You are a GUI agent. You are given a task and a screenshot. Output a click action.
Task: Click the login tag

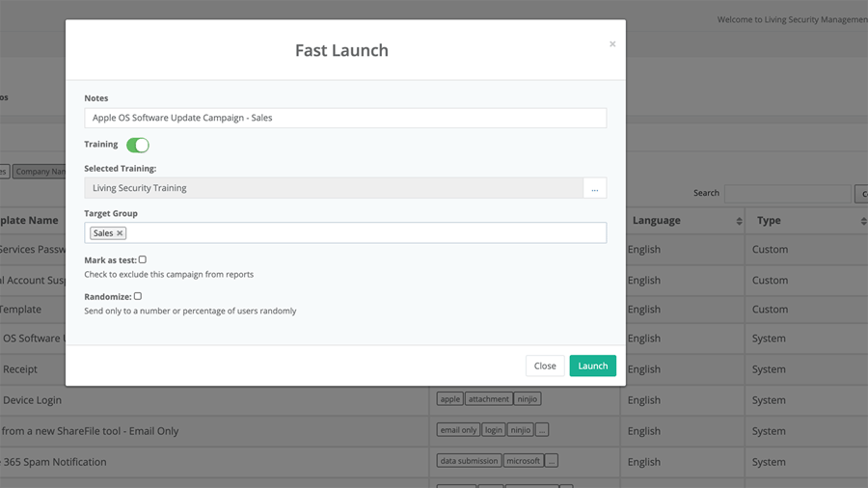point(493,430)
